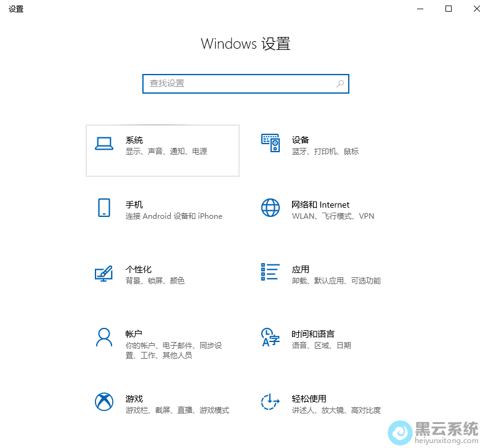Image resolution: width=488 pixels, height=448 pixels.
Task: Click description 语音、区域、日期
Action: (322, 346)
